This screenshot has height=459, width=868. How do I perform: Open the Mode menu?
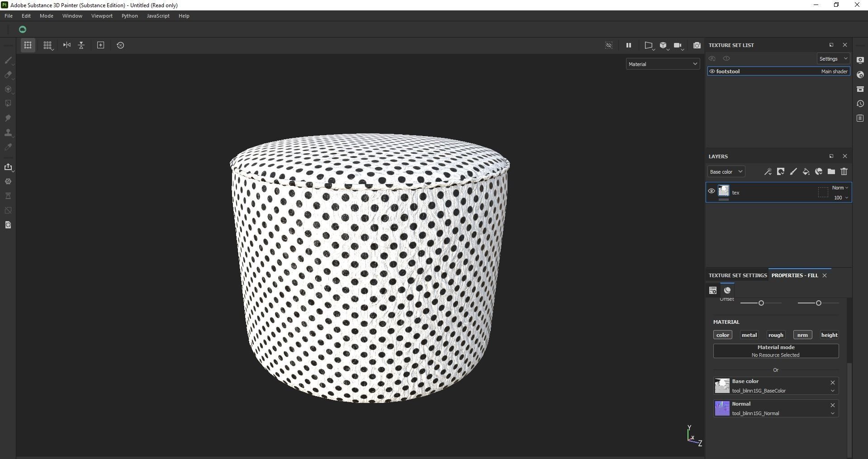(x=47, y=16)
